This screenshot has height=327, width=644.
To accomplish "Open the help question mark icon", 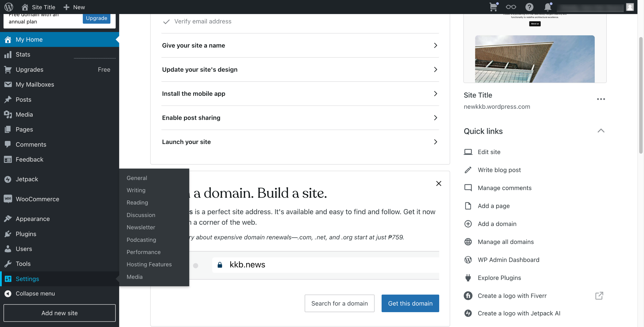I will click(529, 7).
